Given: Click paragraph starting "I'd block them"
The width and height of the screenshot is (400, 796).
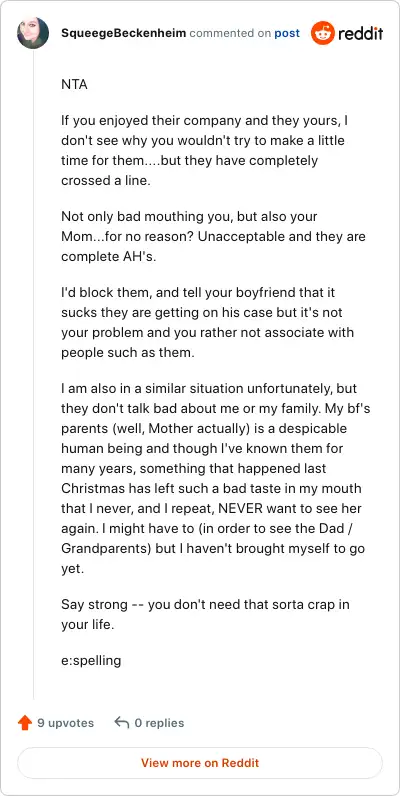Looking at the screenshot, I should pos(210,323).
